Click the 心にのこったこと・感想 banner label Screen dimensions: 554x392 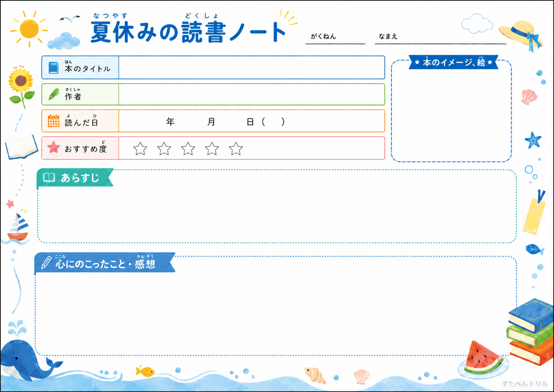click(x=106, y=263)
